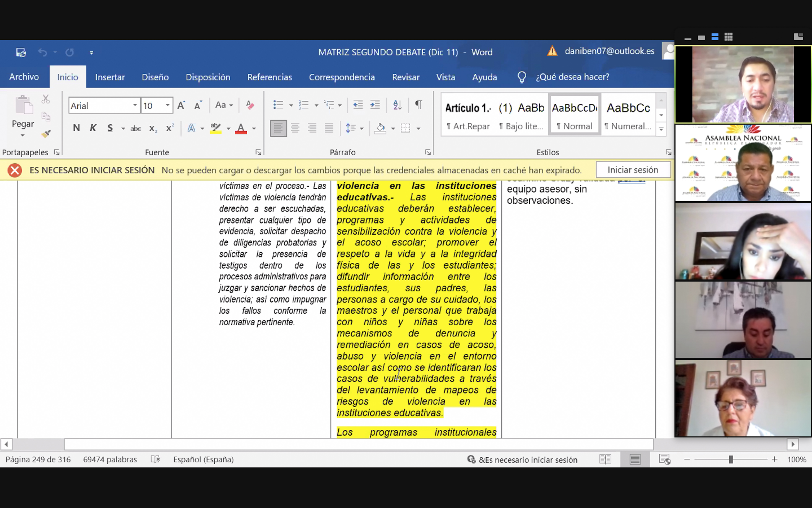The height and width of the screenshot is (508, 812).
Task: Click the Pegar paste icon
Action: coord(24,105)
